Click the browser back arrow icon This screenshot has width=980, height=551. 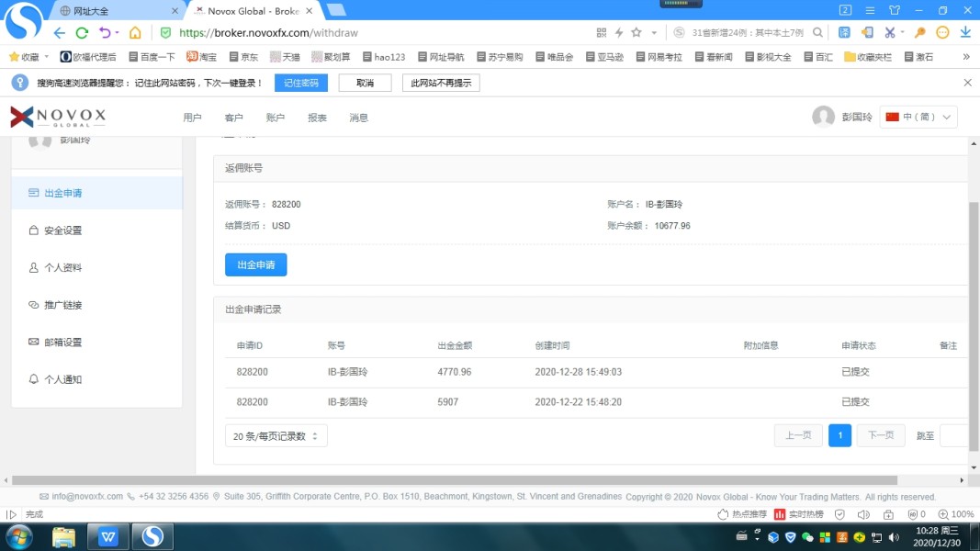[60, 32]
